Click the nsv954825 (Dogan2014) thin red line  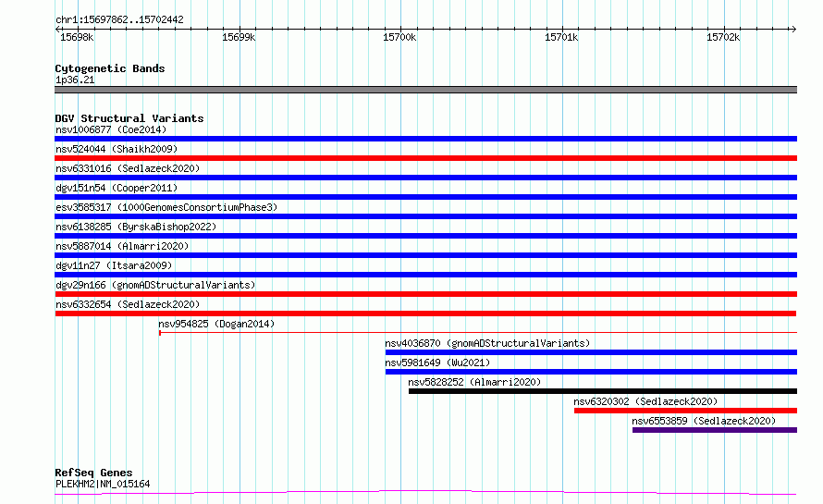coord(478,332)
